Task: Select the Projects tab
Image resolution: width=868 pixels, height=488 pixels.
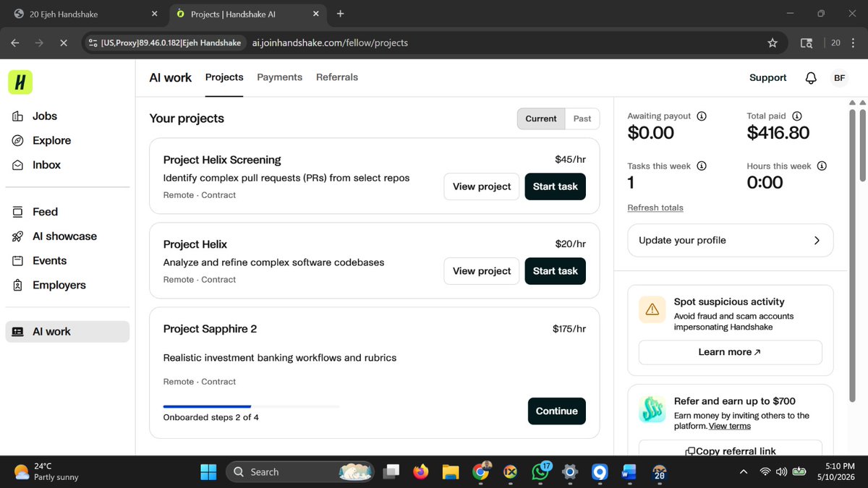Action: click(224, 77)
